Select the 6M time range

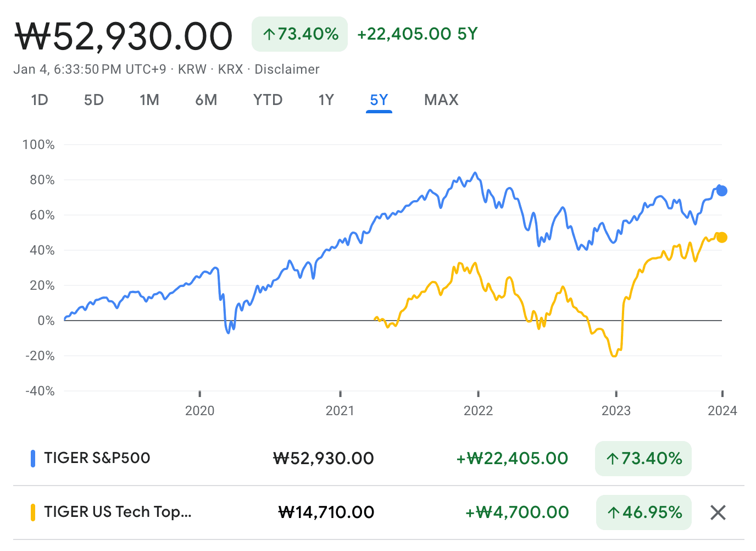pyautogui.click(x=207, y=100)
